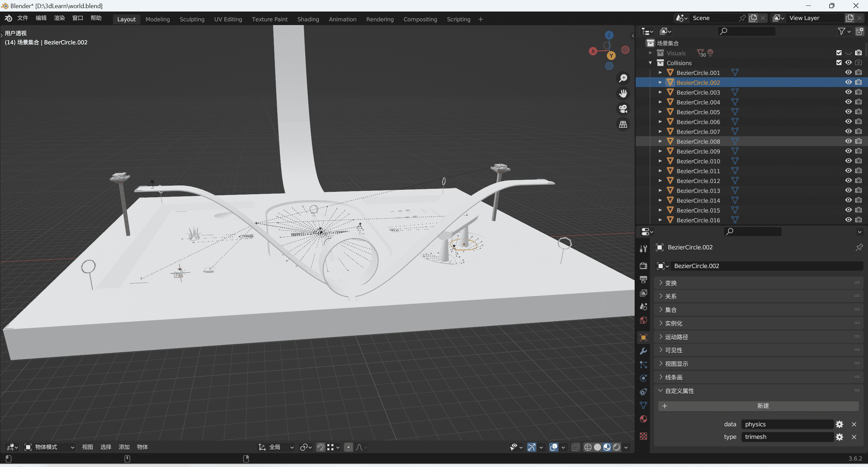Add a new workspace with plus

480,19
